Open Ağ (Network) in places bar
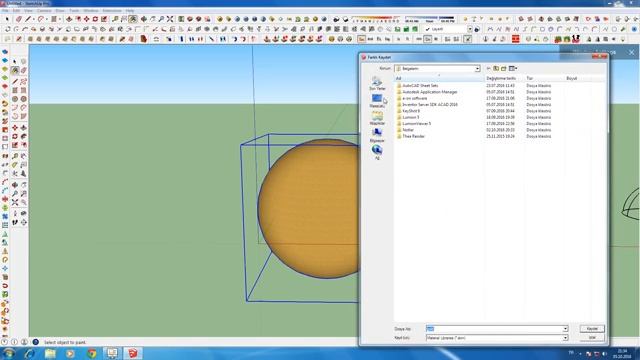This screenshot has width=640, height=360. pos(377,152)
